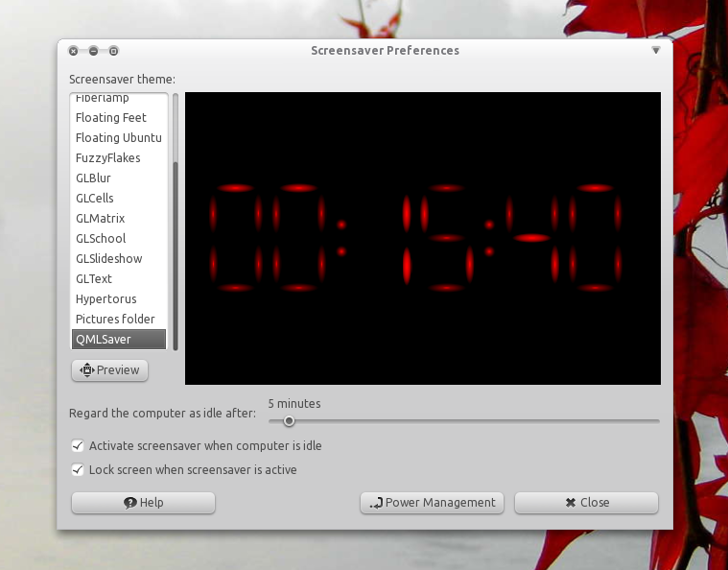Select the GLText screensaver
The height and width of the screenshot is (570, 728).
119,278
